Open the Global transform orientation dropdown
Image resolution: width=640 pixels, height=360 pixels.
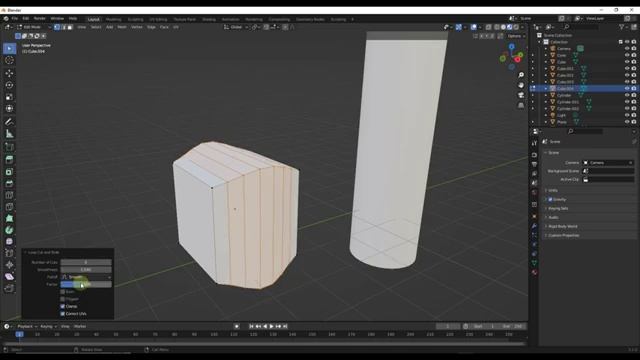click(x=236, y=27)
